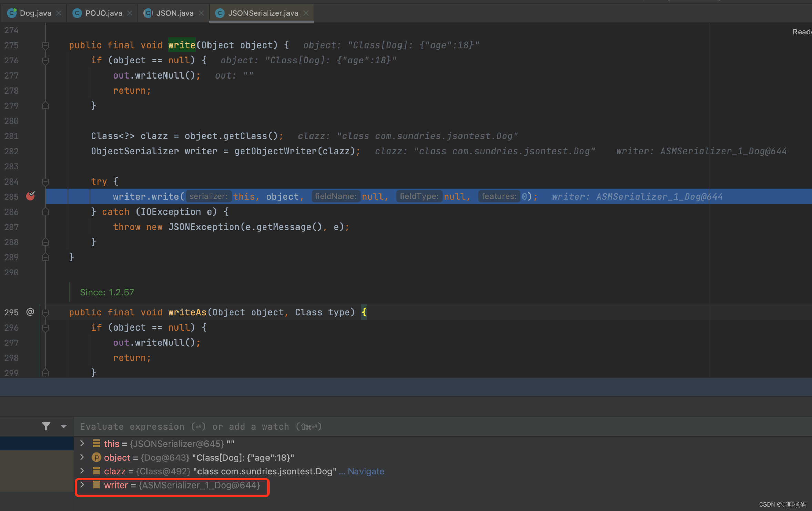This screenshot has height=511, width=812.
Task: Expand the object variable node
Action: click(82, 457)
